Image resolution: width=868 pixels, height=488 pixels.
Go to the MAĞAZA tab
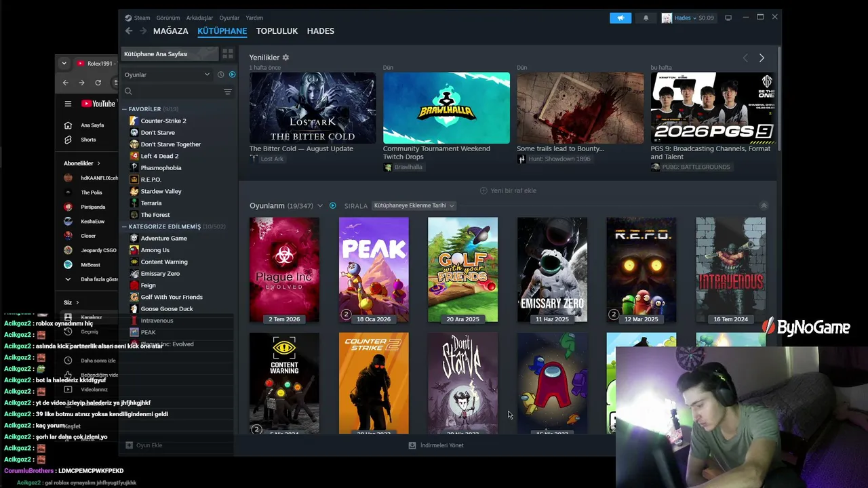point(171,31)
